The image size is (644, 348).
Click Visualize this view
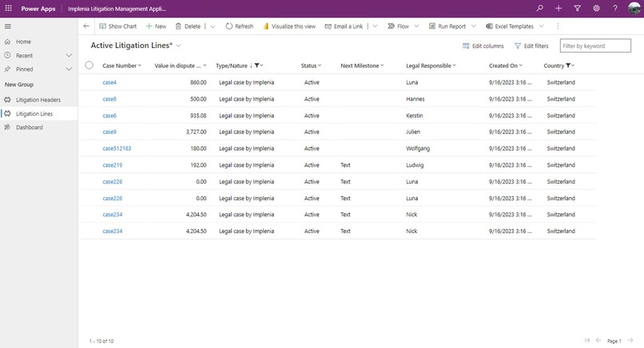click(289, 26)
